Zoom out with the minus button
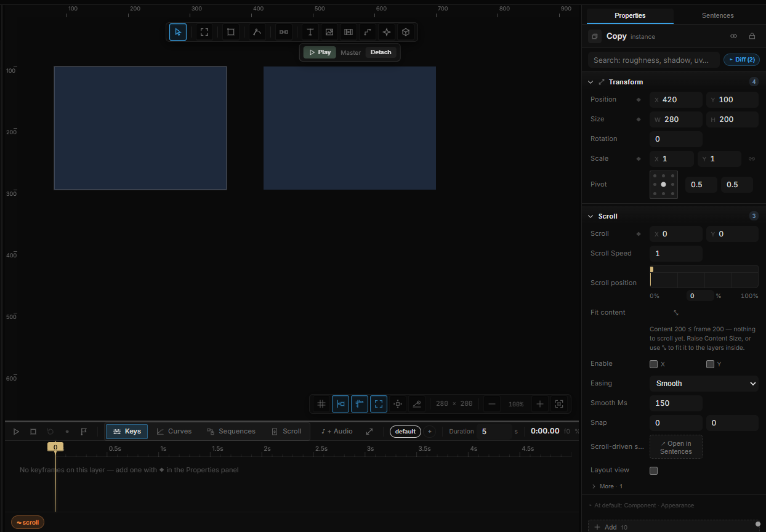This screenshot has height=532, width=766. (x=492, y=404)
